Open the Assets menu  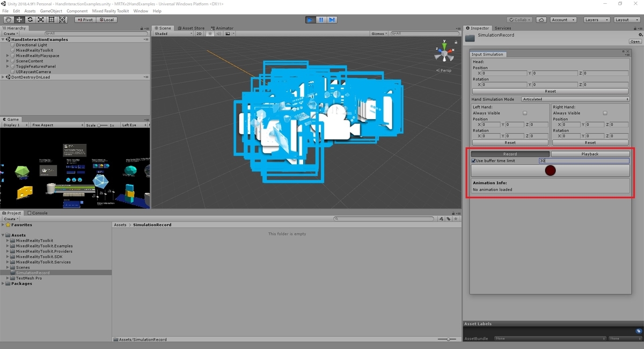pos(30,11)
